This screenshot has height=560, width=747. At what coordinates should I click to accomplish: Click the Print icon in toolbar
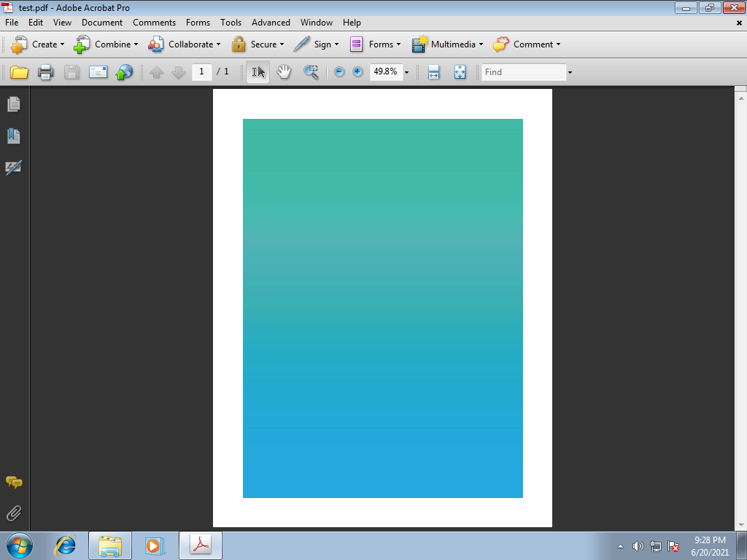point(45,72)
